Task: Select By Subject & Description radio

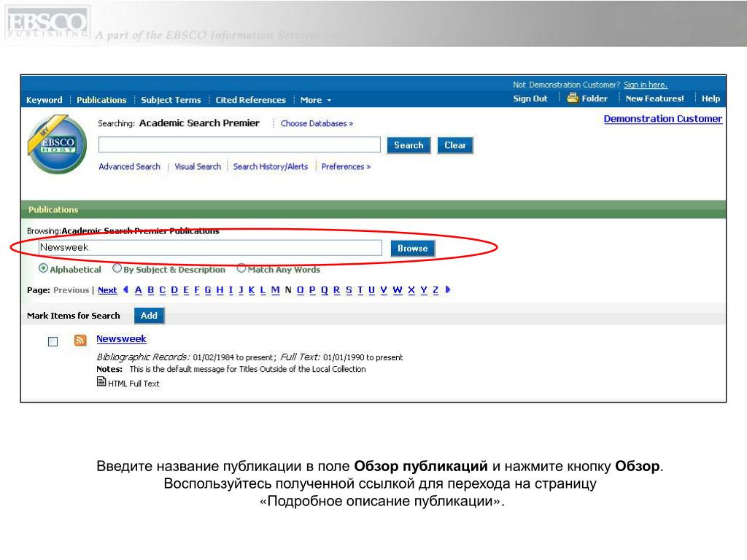Action: [x=117, y=268]
